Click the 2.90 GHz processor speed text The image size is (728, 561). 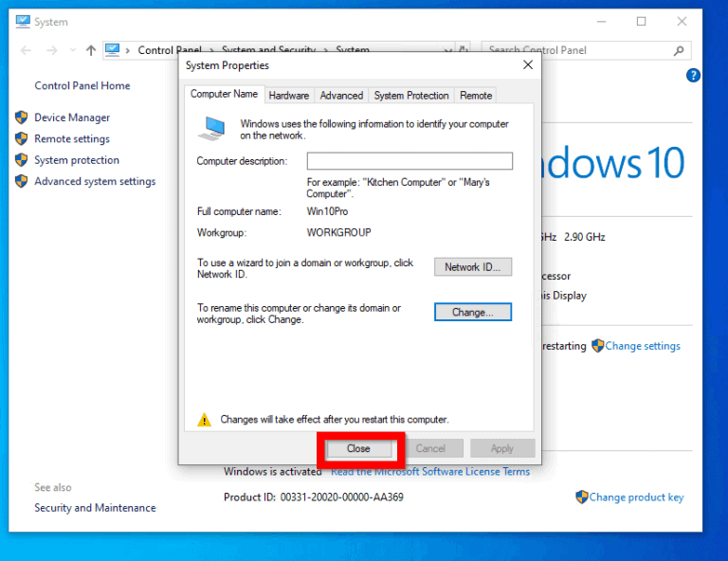[585, 237]
